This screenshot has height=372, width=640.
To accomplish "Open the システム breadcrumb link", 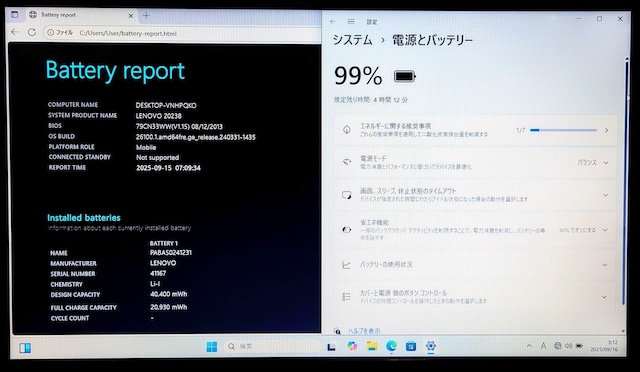I will [x=352, y=40].
